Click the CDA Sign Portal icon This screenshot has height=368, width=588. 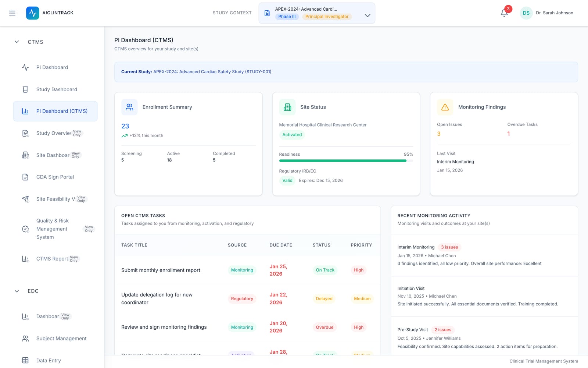point(25,177)
